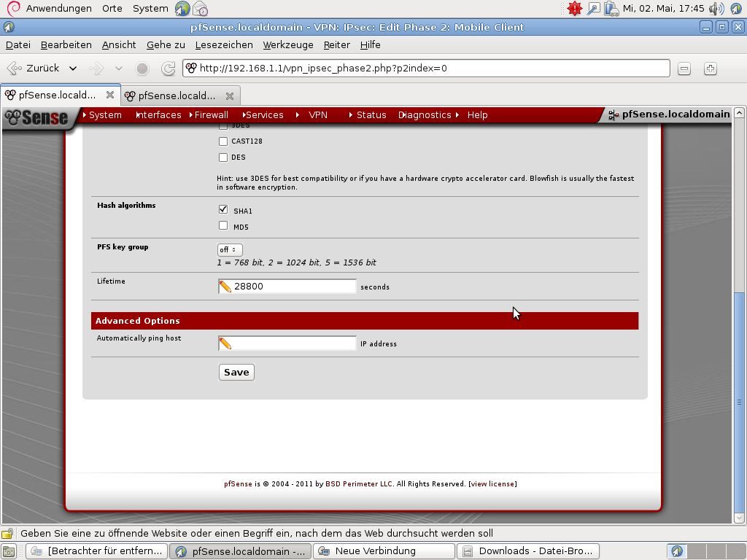747x560 pixels.
Task: Click the pfSense.localdomain hostname icon
Action: click(614, 114)
